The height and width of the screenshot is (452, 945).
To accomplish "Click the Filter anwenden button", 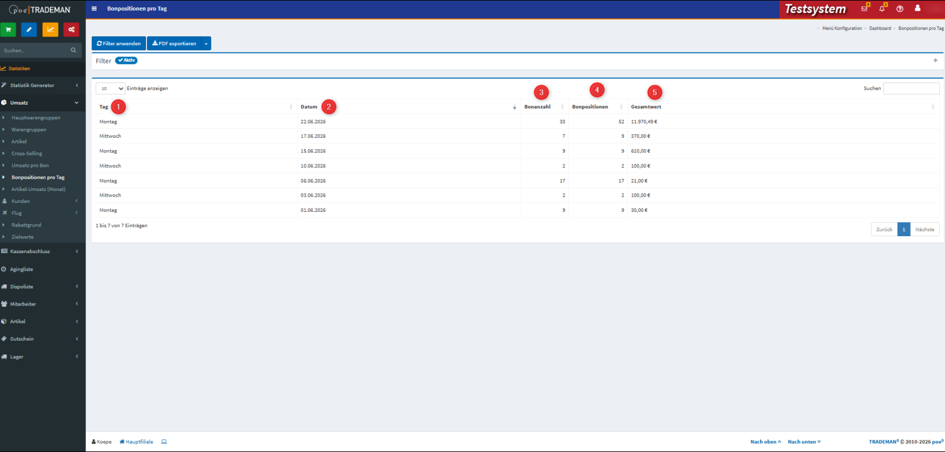I will coord(119,43).
